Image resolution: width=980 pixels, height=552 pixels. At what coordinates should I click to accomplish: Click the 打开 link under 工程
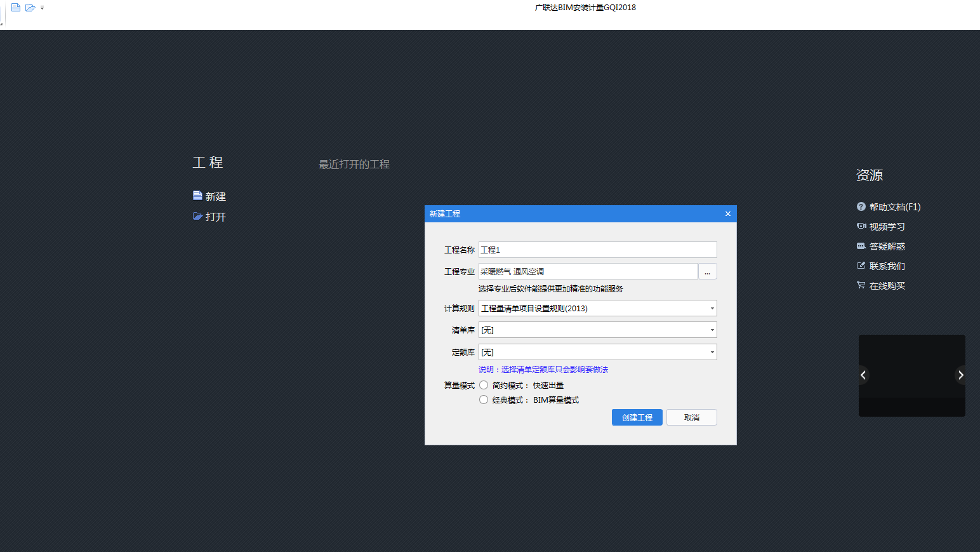(x=216, y=217)
